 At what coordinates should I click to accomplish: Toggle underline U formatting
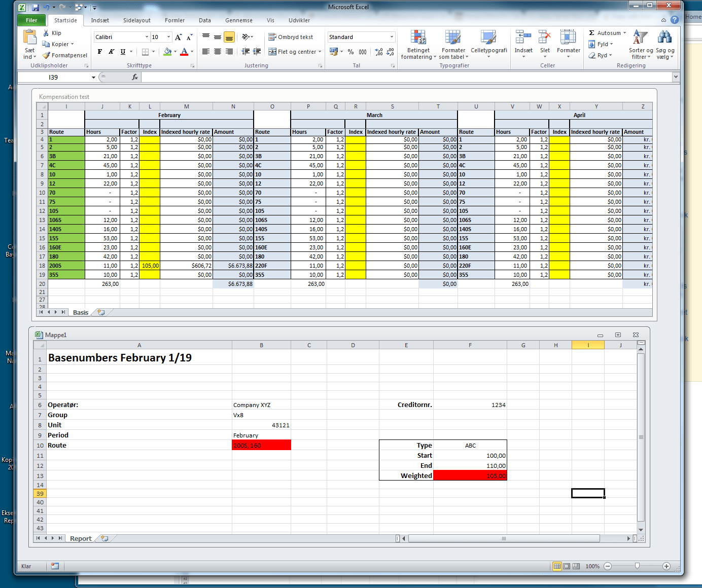pyautogui.click(x=123, y=52)
